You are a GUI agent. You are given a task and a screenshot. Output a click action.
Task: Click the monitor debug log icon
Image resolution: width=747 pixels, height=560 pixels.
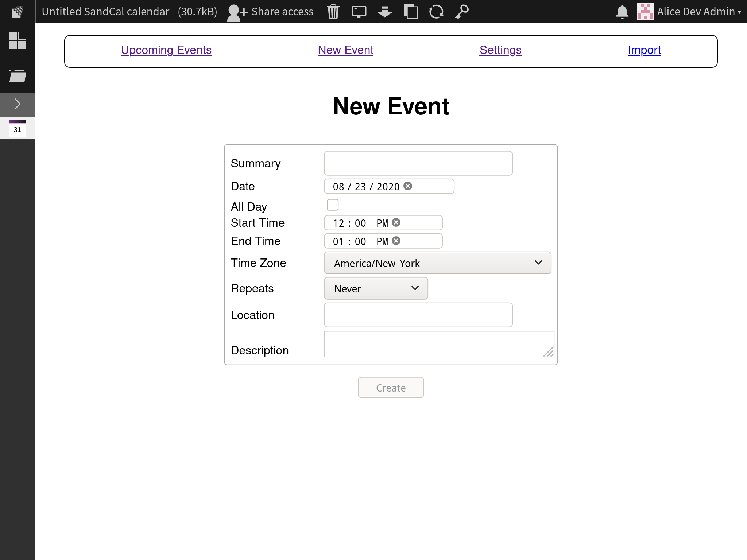pos(359,12)
